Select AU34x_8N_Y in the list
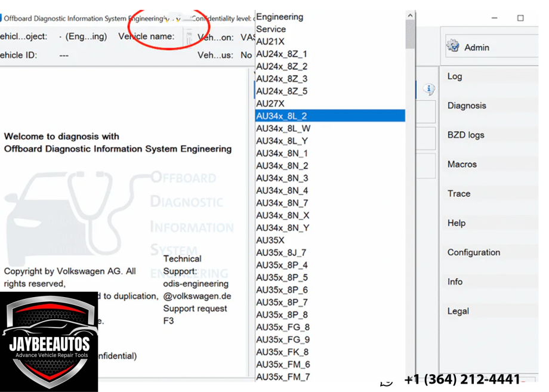The image size is (549, 392). click(x=330, y=228)
